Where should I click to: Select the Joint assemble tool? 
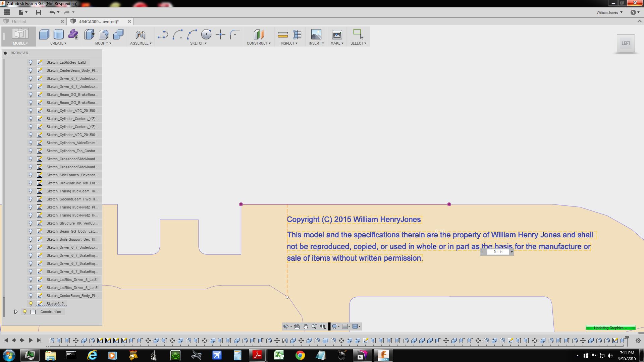[x=141, y=34]
